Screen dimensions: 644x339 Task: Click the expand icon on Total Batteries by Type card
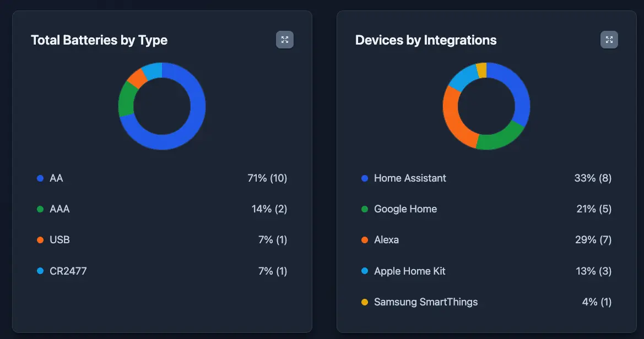coord(285,39)
